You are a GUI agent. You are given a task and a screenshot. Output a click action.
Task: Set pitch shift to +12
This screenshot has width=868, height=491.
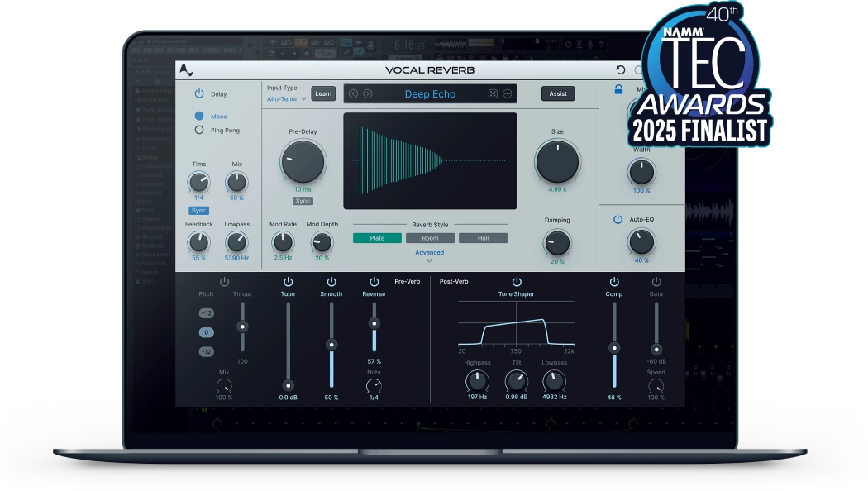tap(206, 313)
